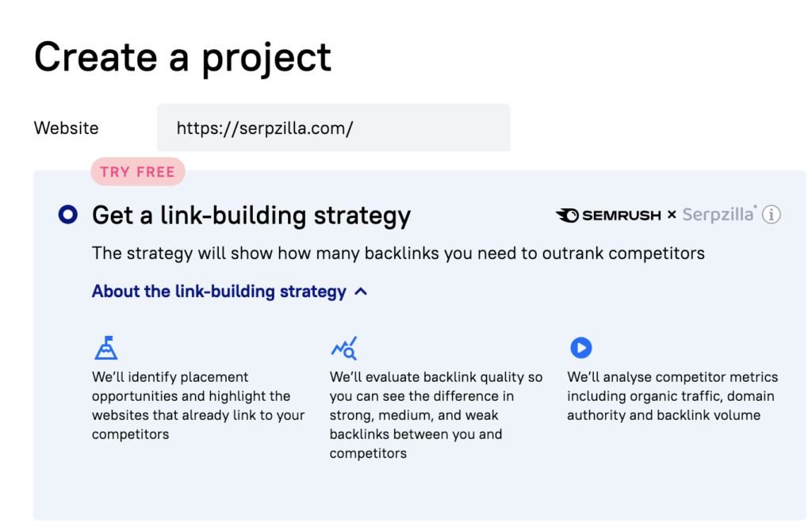This screenshot has width=812, height=530.
Task: Click the "Get a link-building strategy" title
Action: coord(251,215)
